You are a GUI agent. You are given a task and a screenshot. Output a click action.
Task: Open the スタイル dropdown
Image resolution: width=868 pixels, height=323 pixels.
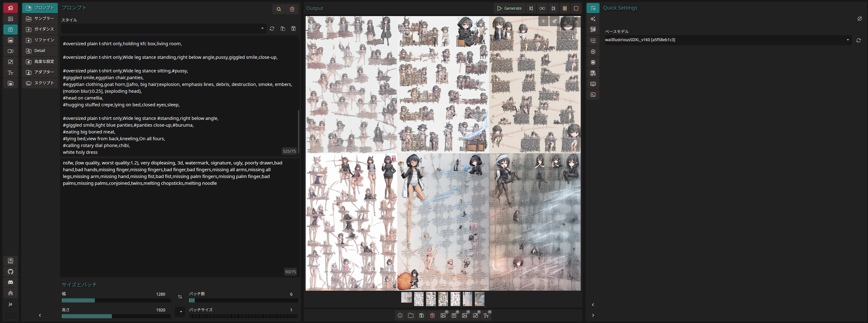(x=262, y=28)
